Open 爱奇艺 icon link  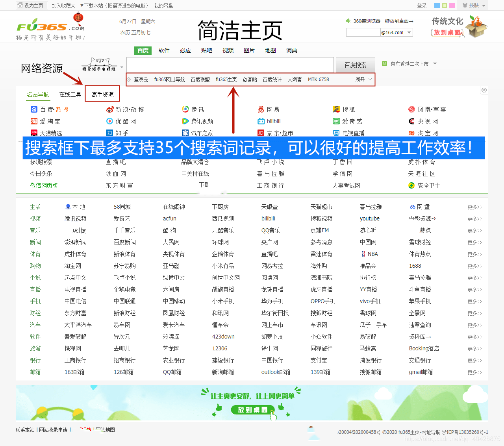click(336, 121)
